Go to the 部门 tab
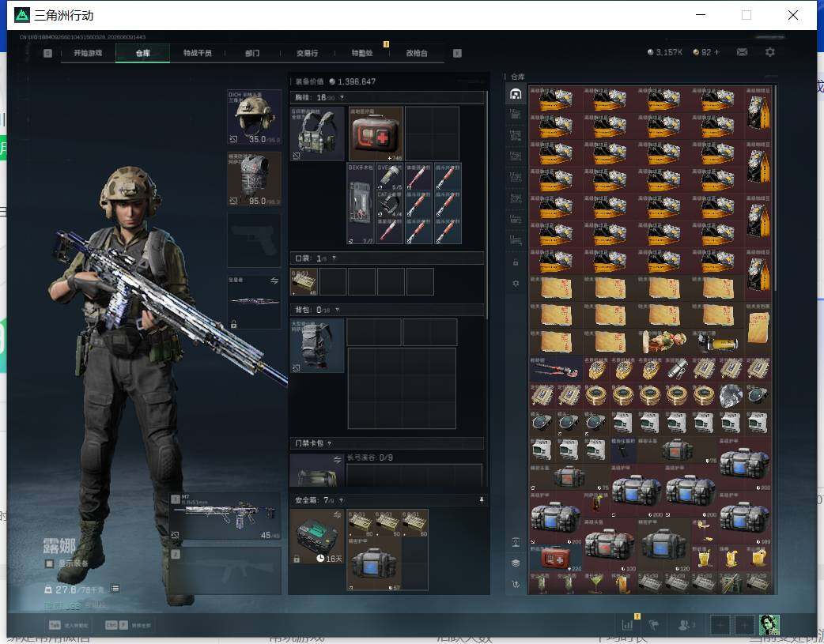 (x=252, y=53)
